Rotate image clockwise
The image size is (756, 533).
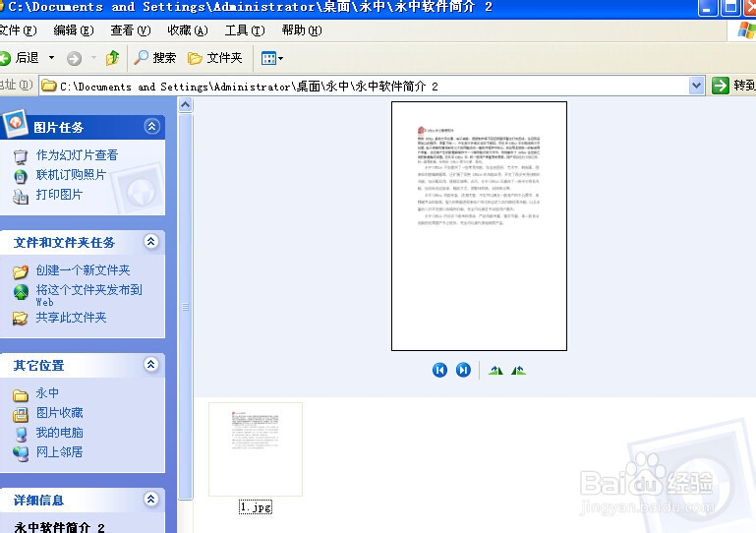click(x=495, y=371)
